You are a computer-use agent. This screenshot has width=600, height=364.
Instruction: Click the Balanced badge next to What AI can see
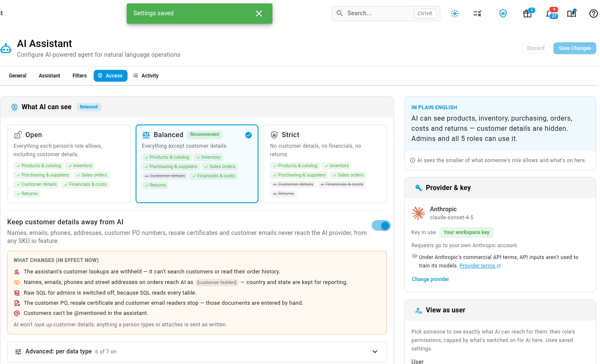89,107
